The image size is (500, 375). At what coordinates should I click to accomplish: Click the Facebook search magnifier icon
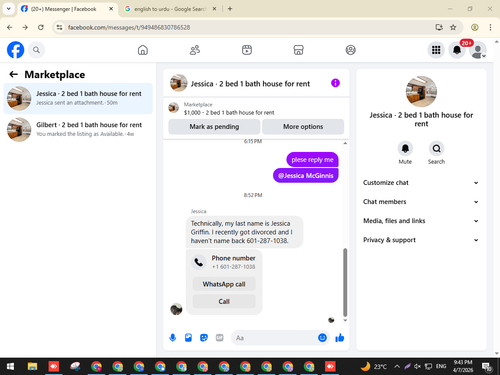pos(36,50)
